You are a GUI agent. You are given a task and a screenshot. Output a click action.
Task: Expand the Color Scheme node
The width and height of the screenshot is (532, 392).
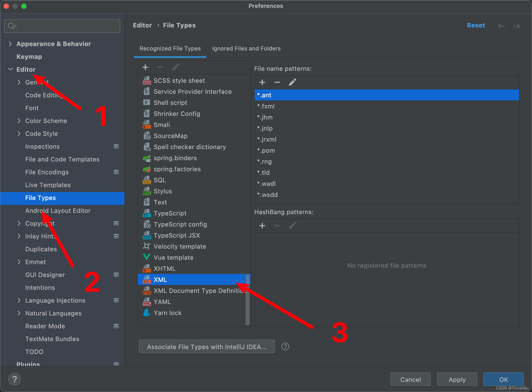pos(19,121)
